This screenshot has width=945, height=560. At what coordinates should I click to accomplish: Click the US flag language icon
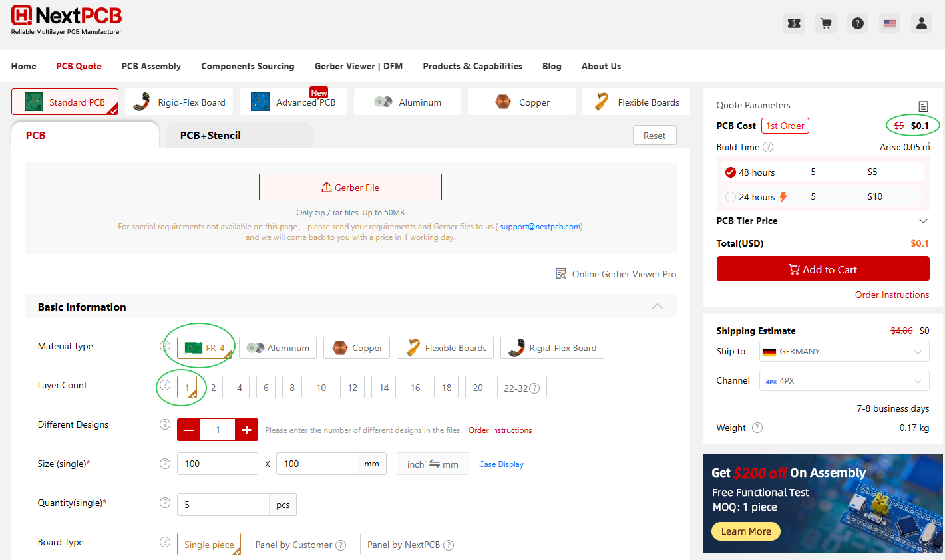click(890, 23)
